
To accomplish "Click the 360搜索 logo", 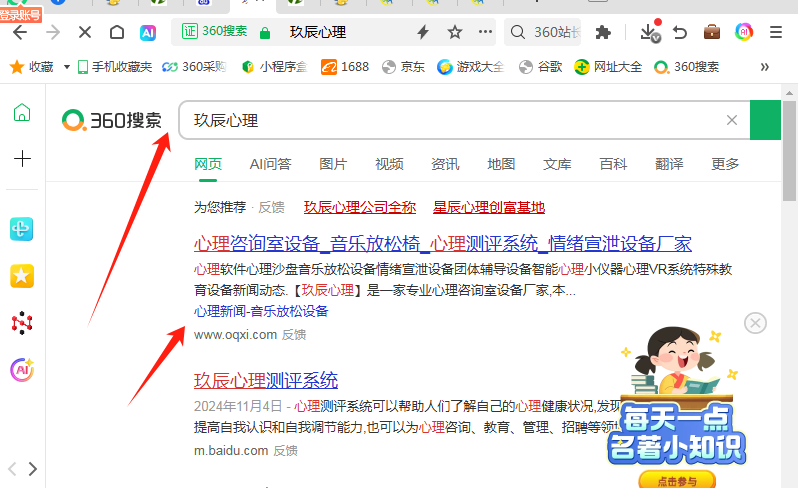I will pyautogui.click(x=111, y=121).
